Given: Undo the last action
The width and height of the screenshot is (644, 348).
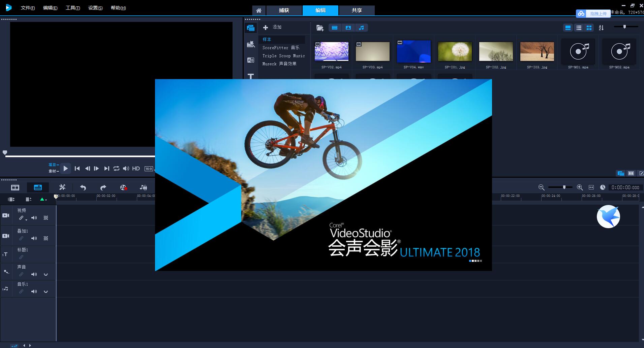Looking at the screenshot, I should click(x=83, y=187).
